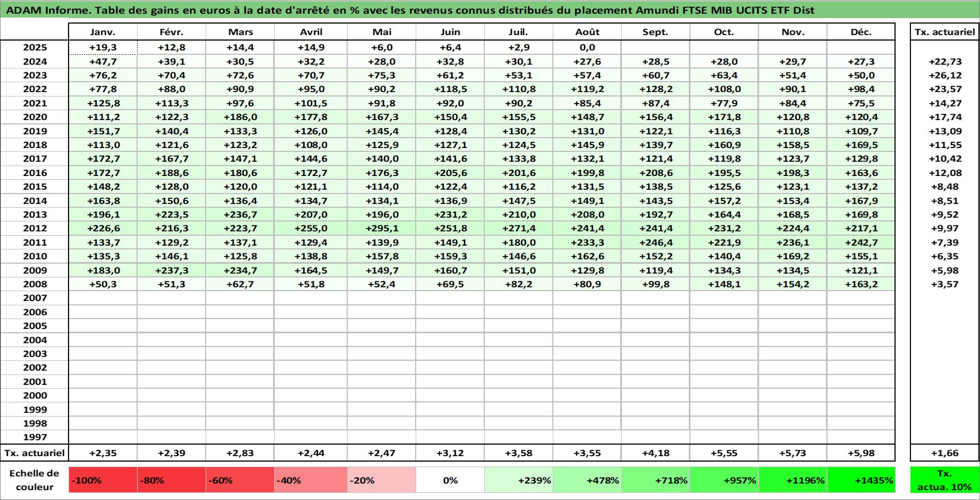980x500 pixels.
Task: Click the +957% color scale swatch
Action: [724, 480]
